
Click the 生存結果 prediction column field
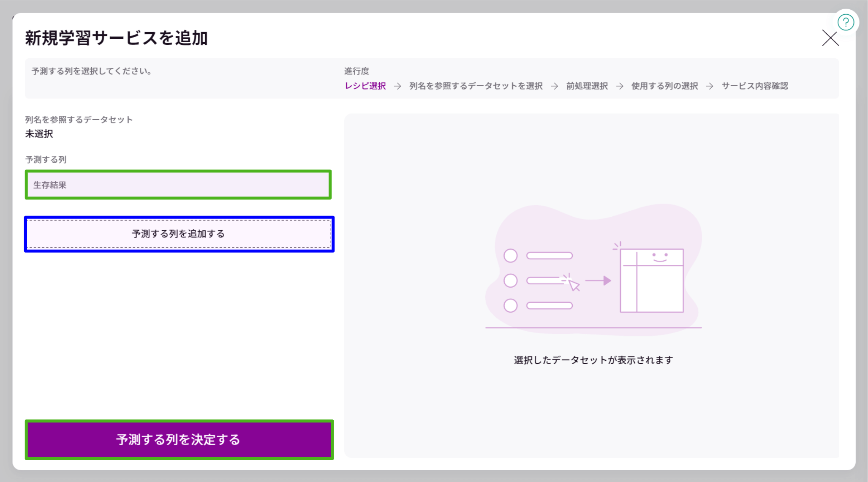click(x=179, y=185)
